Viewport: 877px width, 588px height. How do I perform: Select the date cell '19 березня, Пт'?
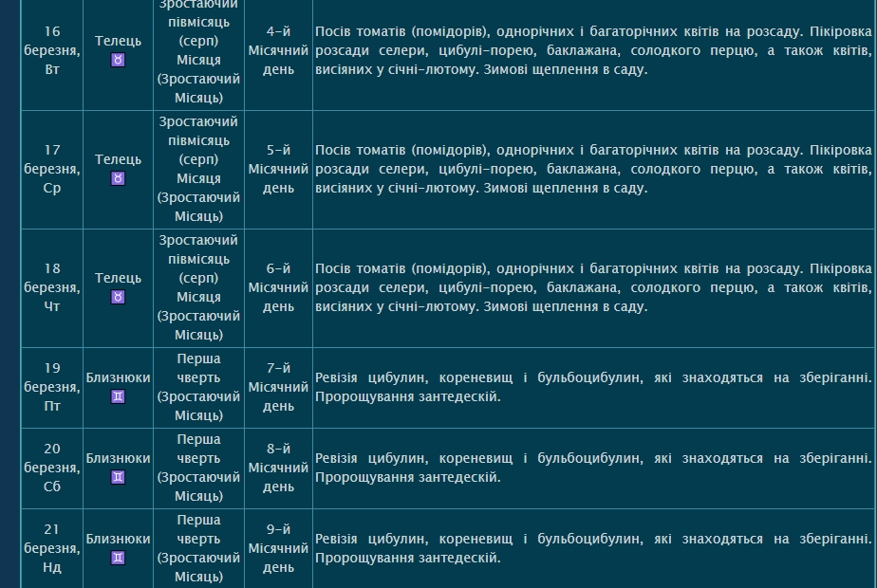(52, 387)
